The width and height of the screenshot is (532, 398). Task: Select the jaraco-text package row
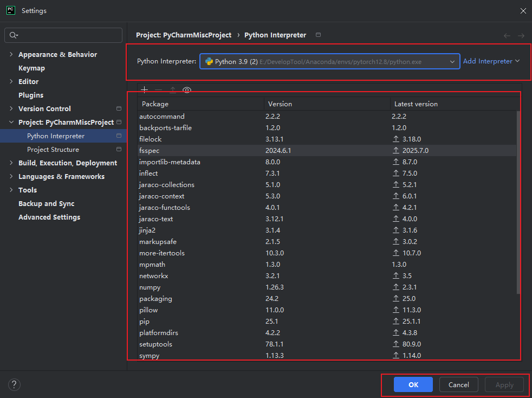(327, 219)
